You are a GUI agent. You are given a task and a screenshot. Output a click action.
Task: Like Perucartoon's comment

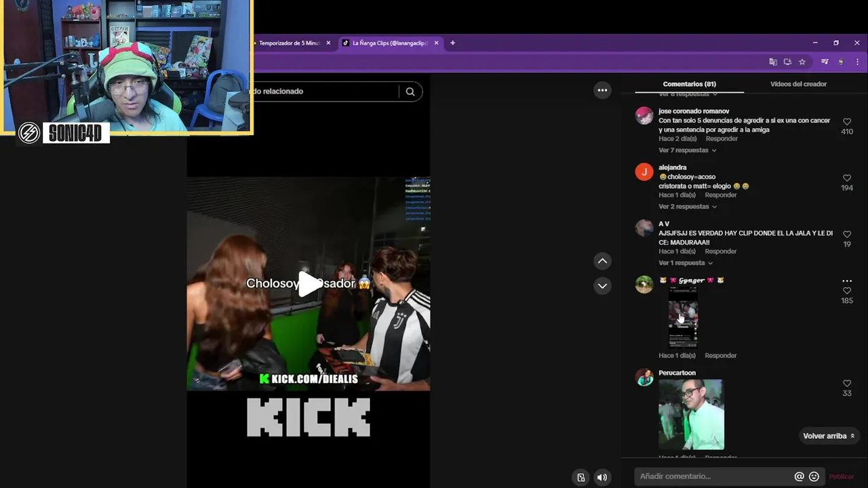pos(847,384)
